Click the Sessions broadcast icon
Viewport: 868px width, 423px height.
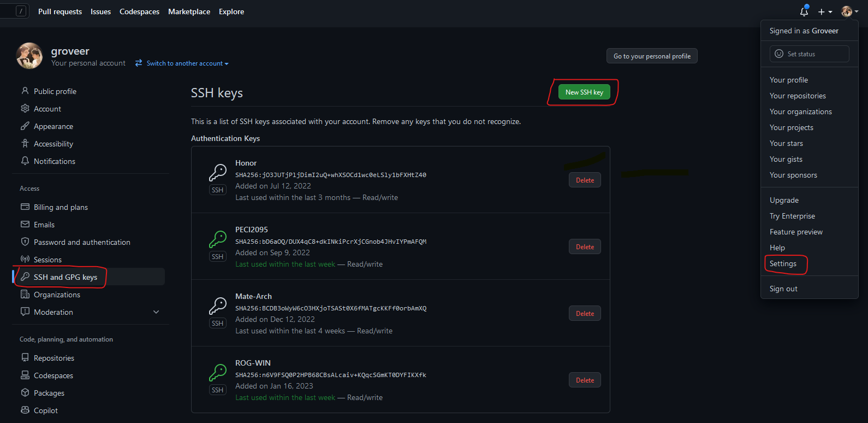pos(25,260)
